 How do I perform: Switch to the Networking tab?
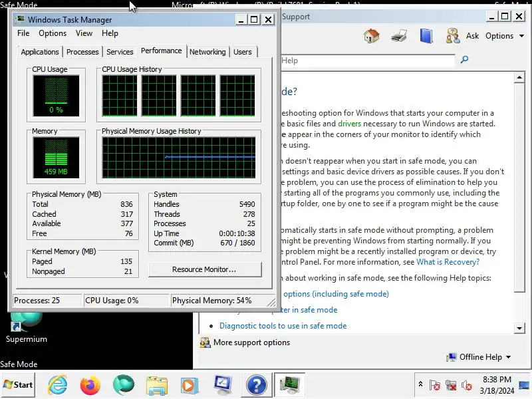[207, 52]
